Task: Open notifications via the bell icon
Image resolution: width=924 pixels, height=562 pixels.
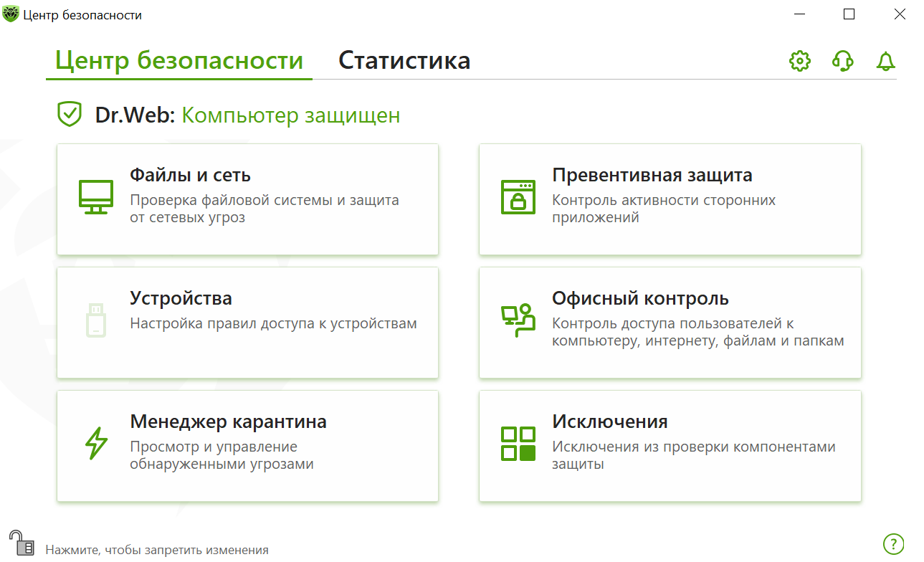Action: (x=886, y=61)
